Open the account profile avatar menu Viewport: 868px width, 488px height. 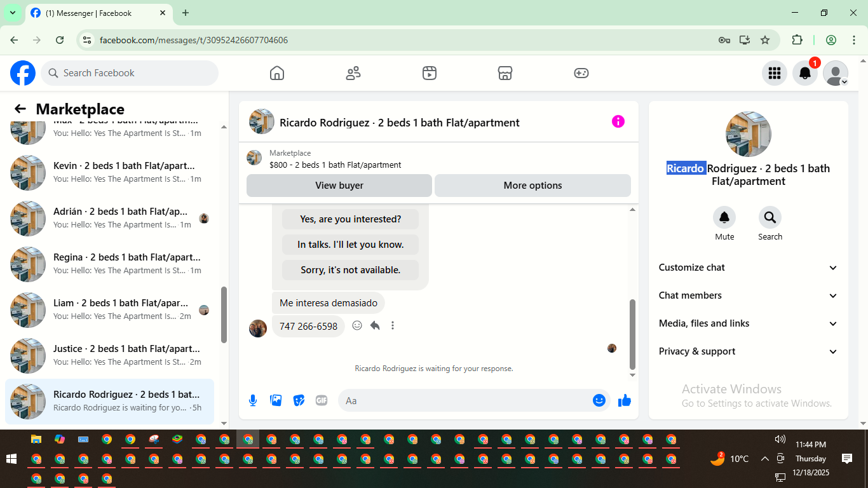[836, 73]
